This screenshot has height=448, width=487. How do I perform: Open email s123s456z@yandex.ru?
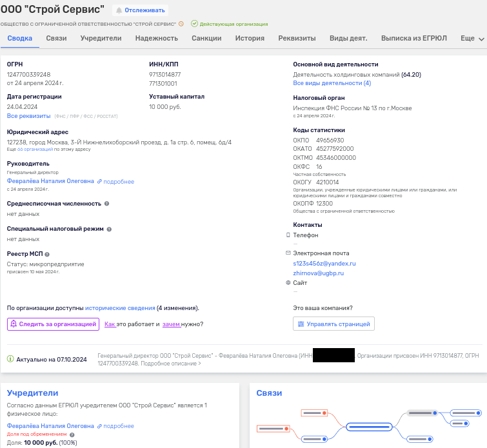click(324, 263)
